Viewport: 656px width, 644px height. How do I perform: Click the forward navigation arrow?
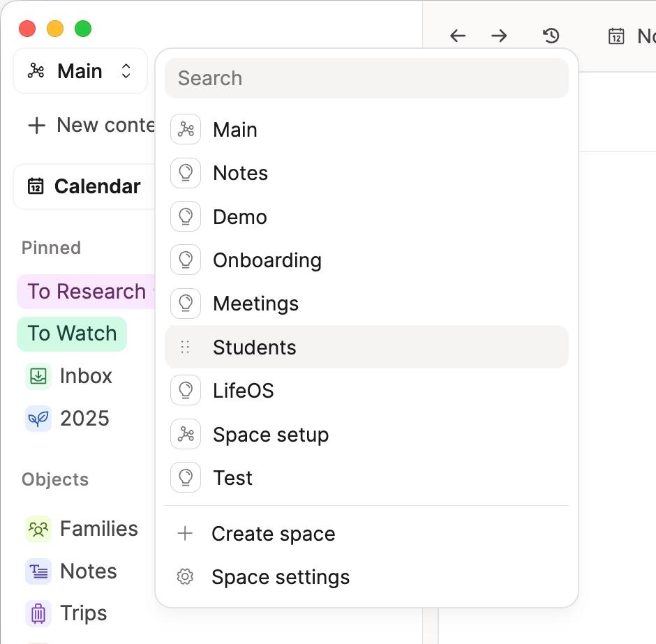(499, 36)
